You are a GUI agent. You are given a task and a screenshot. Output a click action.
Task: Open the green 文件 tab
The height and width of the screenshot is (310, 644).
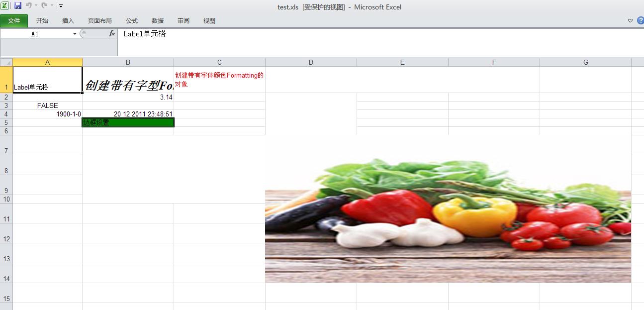point(14,20)
